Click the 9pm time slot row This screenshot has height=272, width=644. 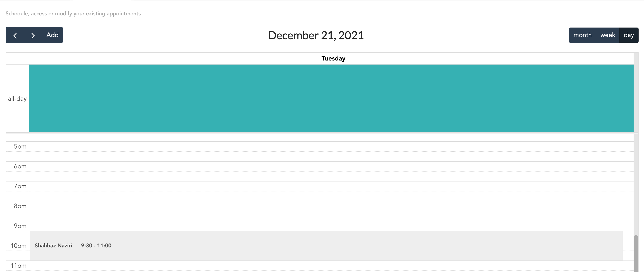[331, 226]
